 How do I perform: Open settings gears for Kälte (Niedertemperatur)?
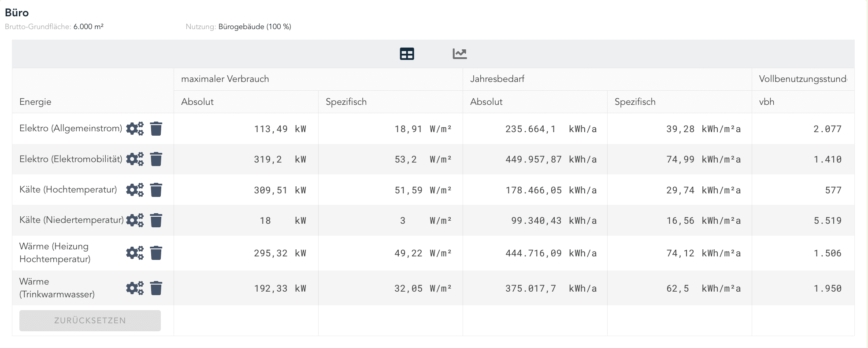click(135, 220)
